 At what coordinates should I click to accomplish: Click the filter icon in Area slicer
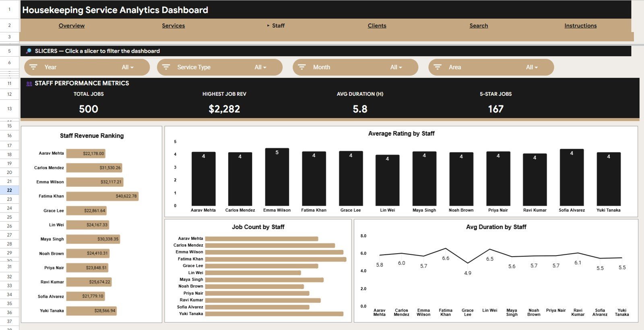click(438, 67)
